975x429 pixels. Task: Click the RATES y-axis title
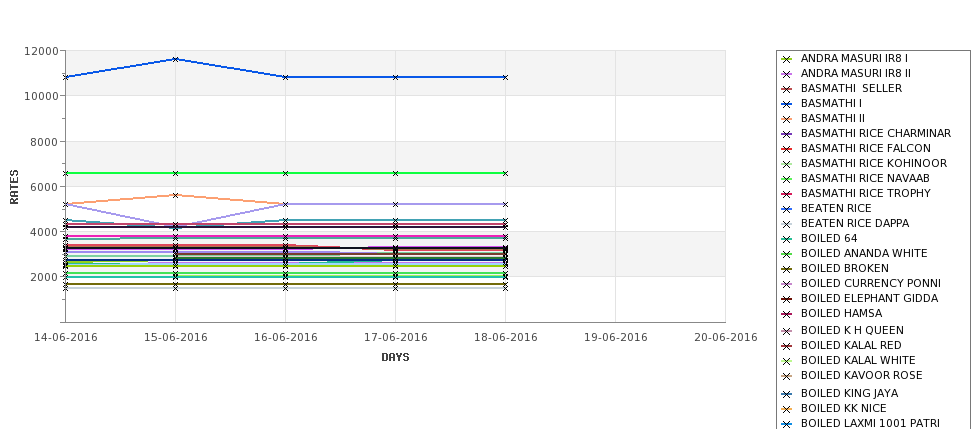tap(14, 187)
